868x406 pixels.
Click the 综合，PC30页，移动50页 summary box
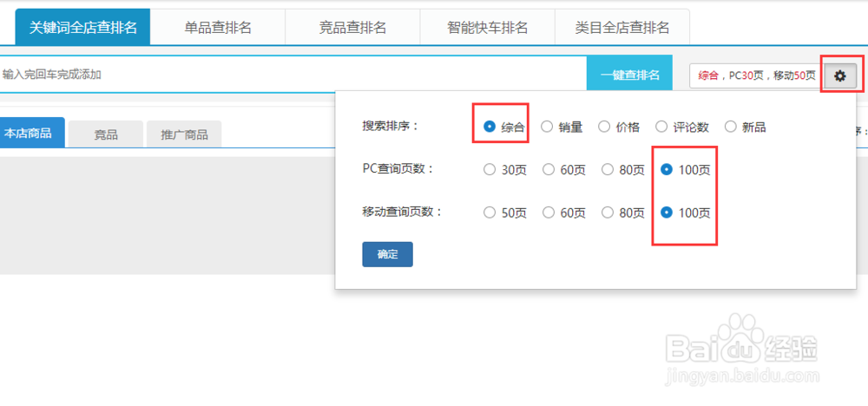pos(757,75)
